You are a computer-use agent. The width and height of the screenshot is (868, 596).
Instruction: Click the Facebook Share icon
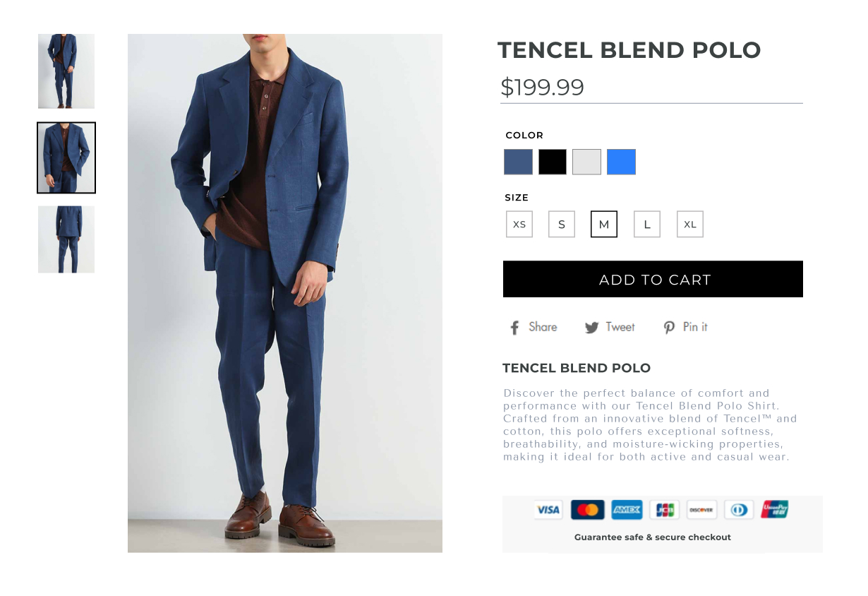[514, 328]
